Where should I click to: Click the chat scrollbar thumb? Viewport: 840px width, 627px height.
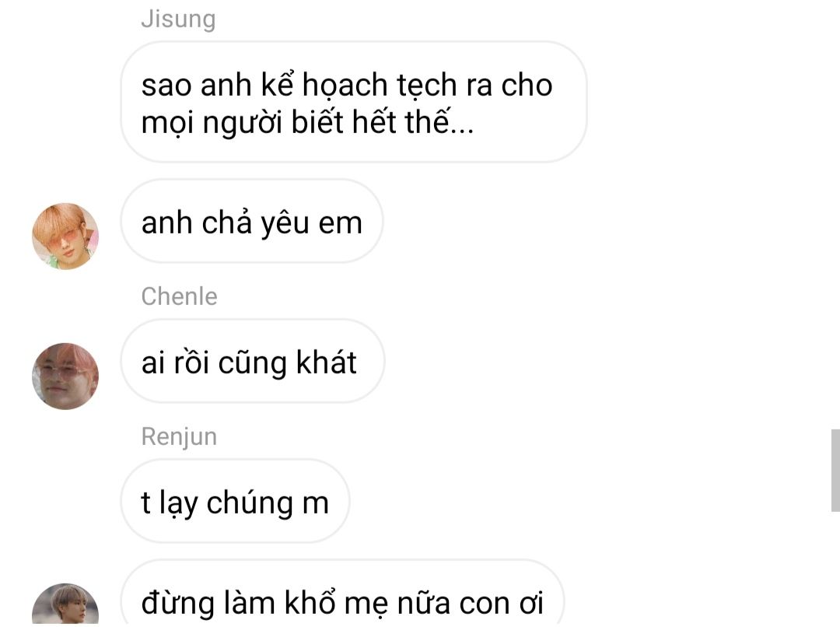pos(835,470)
